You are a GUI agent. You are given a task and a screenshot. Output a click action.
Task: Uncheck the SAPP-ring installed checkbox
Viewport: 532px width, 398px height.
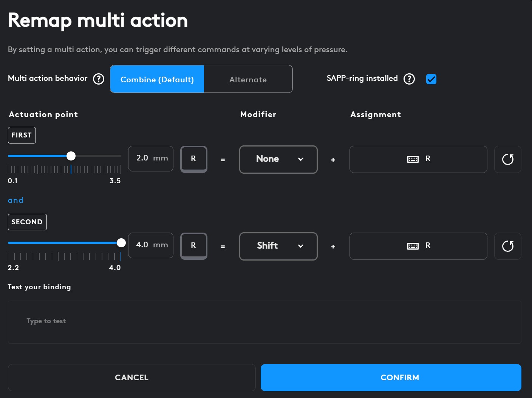pos(431,79)
